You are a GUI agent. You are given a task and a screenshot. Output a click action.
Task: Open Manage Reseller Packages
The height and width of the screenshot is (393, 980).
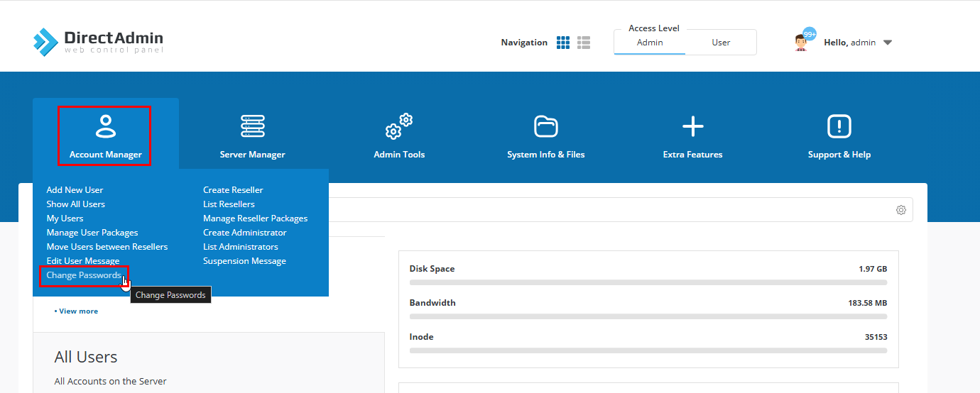[x=255, y=218]
